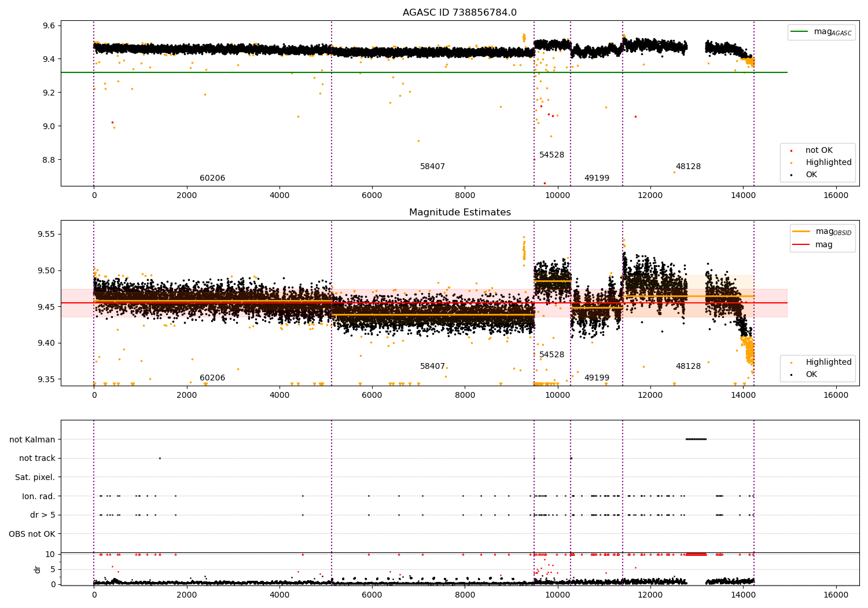The width and height of the screenshot is (868, 608).
Task: Click observation label 49199 in the Magnitude Estimates plot
Action: click(597, 378)
